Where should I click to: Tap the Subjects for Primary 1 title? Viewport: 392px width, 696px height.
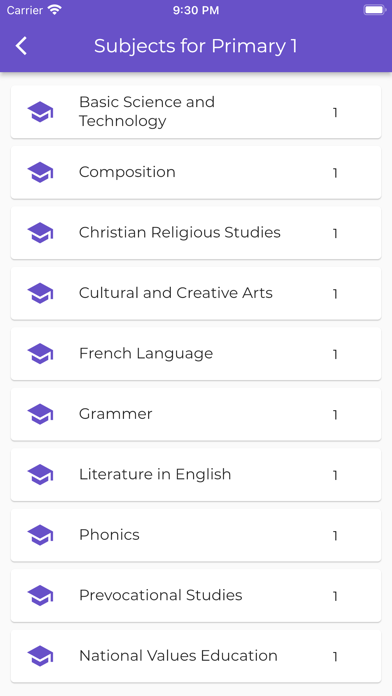195,46
